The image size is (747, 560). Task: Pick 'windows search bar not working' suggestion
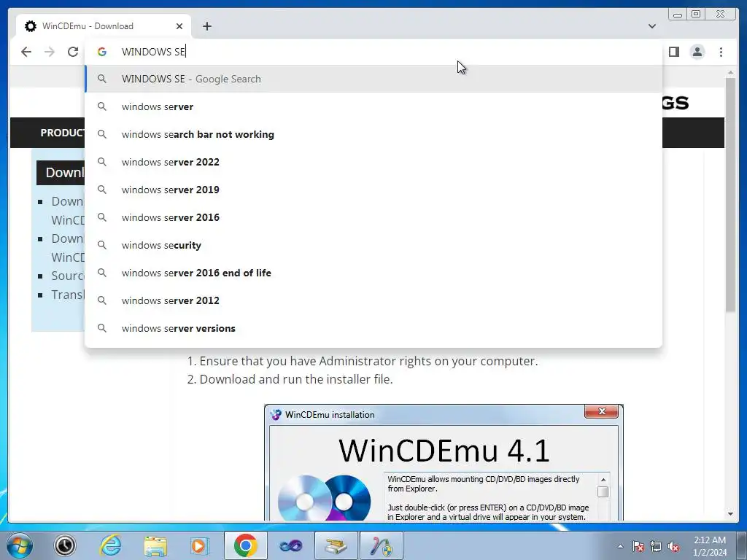(373, 134)
